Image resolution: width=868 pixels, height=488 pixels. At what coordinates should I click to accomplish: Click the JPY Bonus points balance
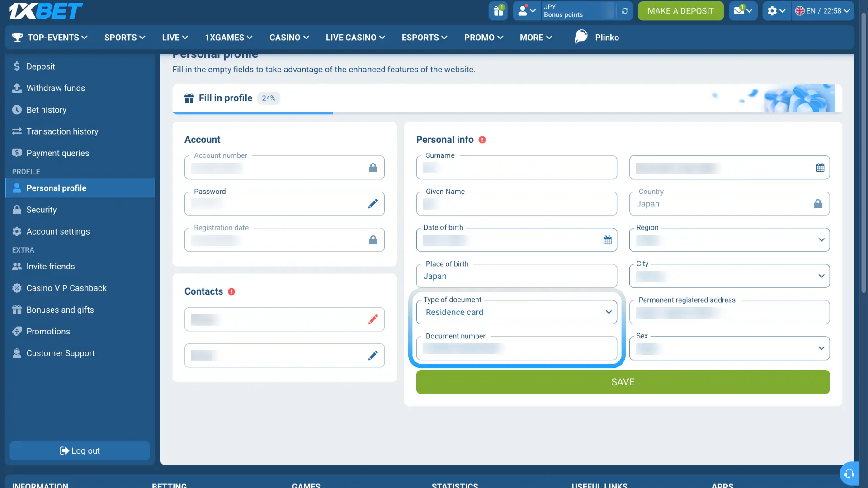pos(579,11)
